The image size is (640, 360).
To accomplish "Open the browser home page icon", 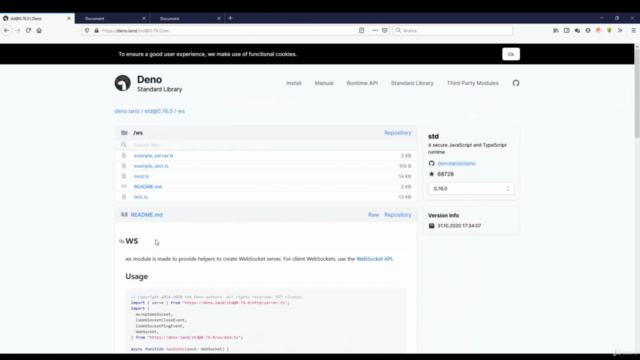I will [39, 31].
